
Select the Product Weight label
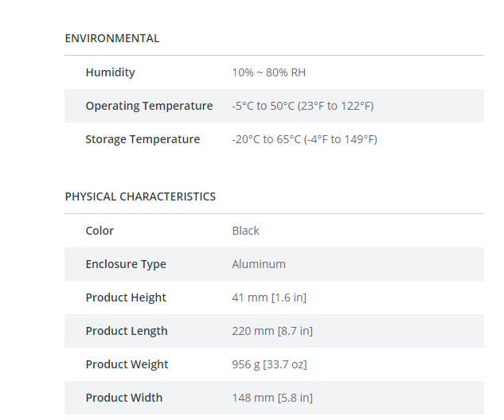[127, 364]
